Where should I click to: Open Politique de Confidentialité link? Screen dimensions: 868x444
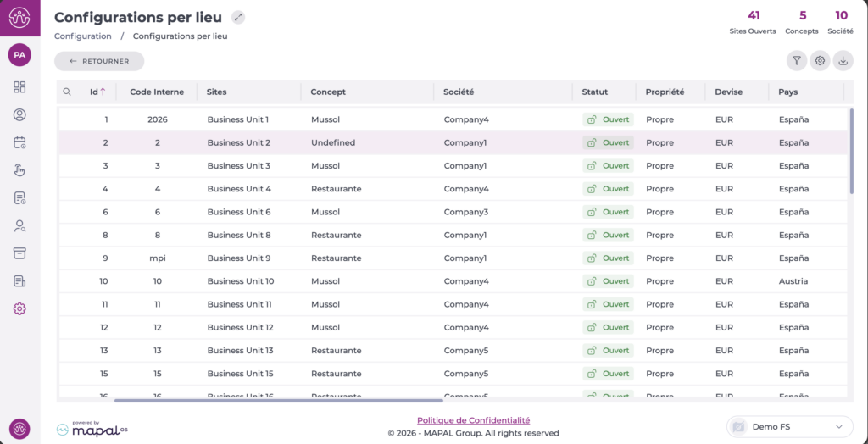pyautogui.click(x=473, y=419)
